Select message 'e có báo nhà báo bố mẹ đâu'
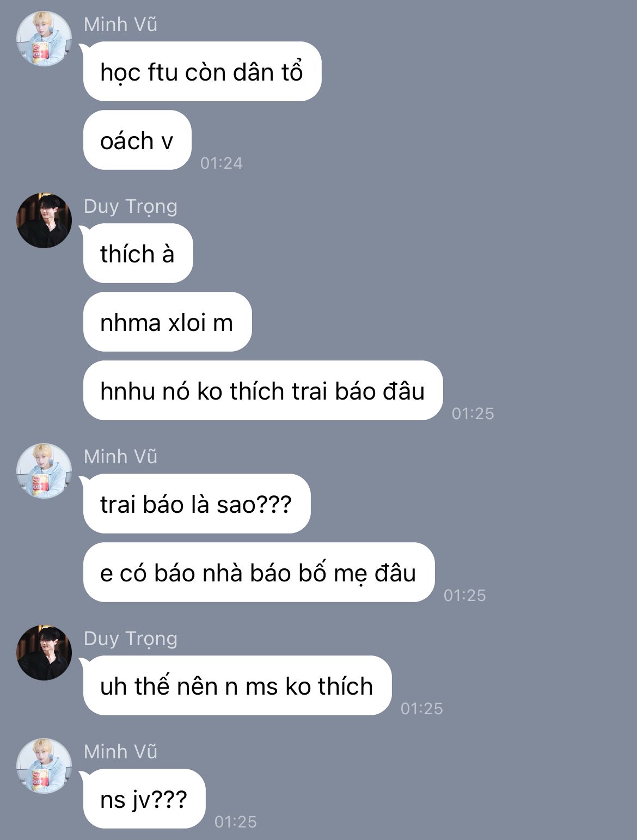 pyautogui.click(x=259, y=572)
